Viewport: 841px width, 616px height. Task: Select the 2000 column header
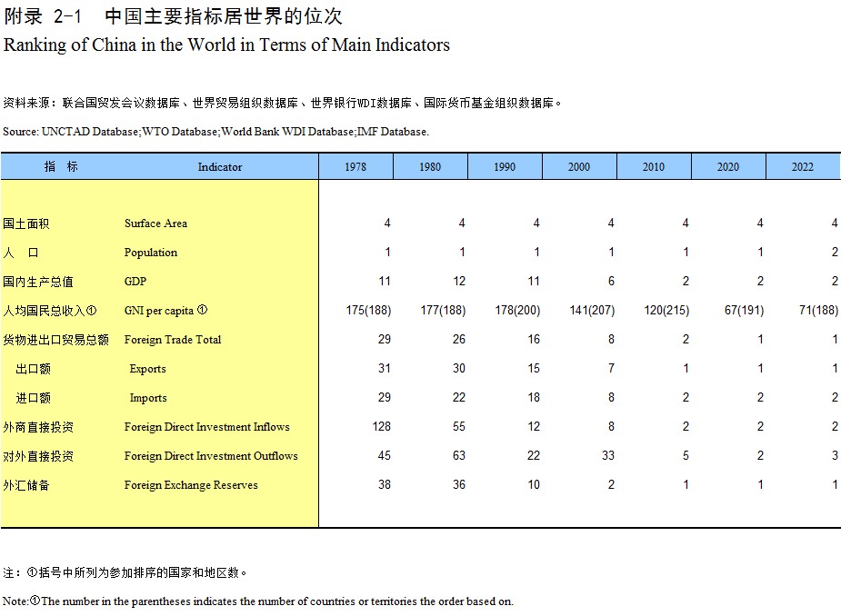pos(579,167)
